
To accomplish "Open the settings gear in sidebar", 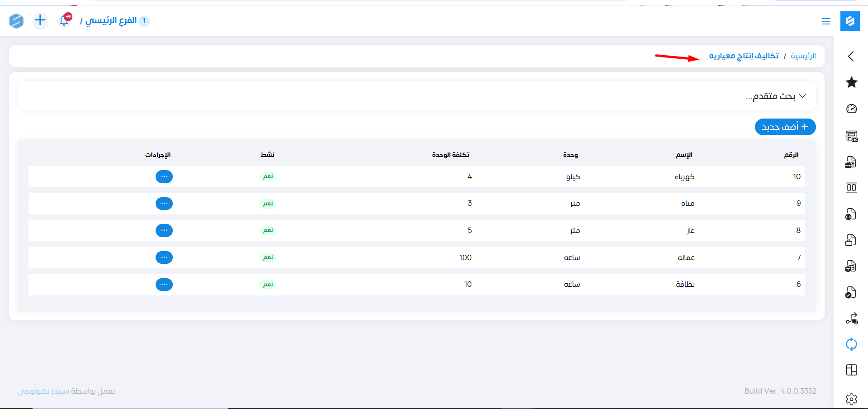I will (851, 399).
